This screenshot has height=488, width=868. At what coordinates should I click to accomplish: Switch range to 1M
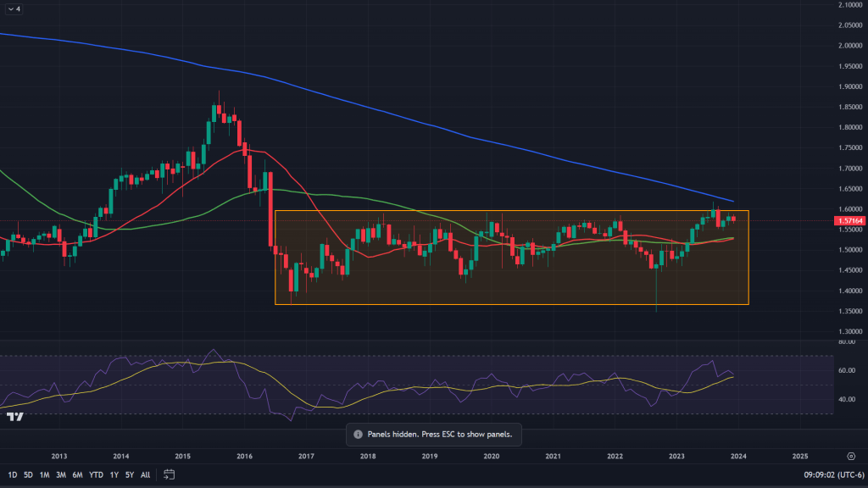click(44, 474)
